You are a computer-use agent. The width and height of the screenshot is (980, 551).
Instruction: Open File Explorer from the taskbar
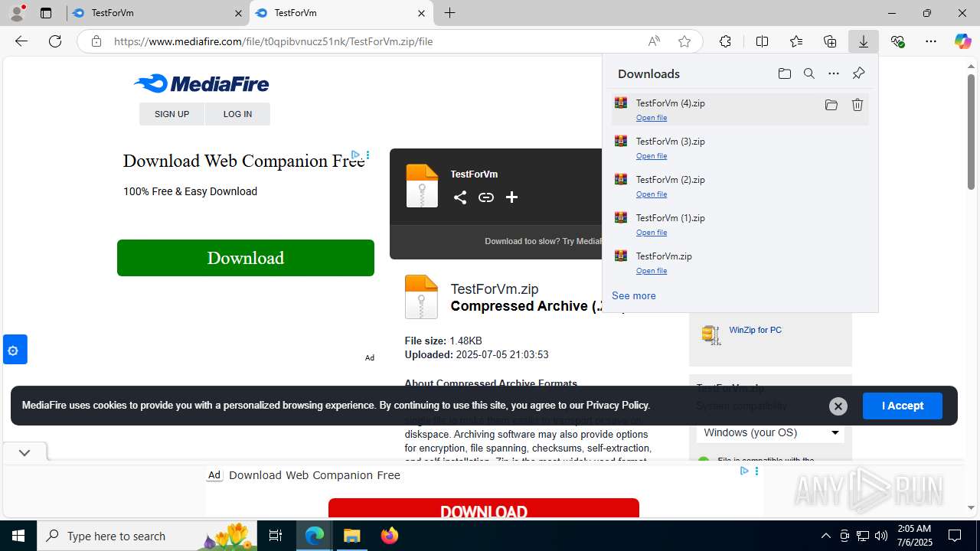click(x=351, y=536)
